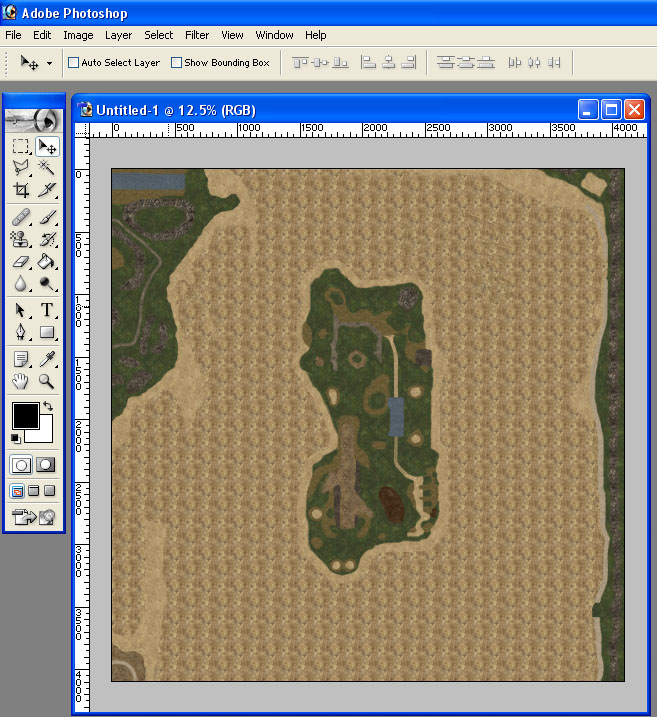This screenshot has height=717, width=657.
Task: Select the Paint Bucket tool
Action: 47,260
